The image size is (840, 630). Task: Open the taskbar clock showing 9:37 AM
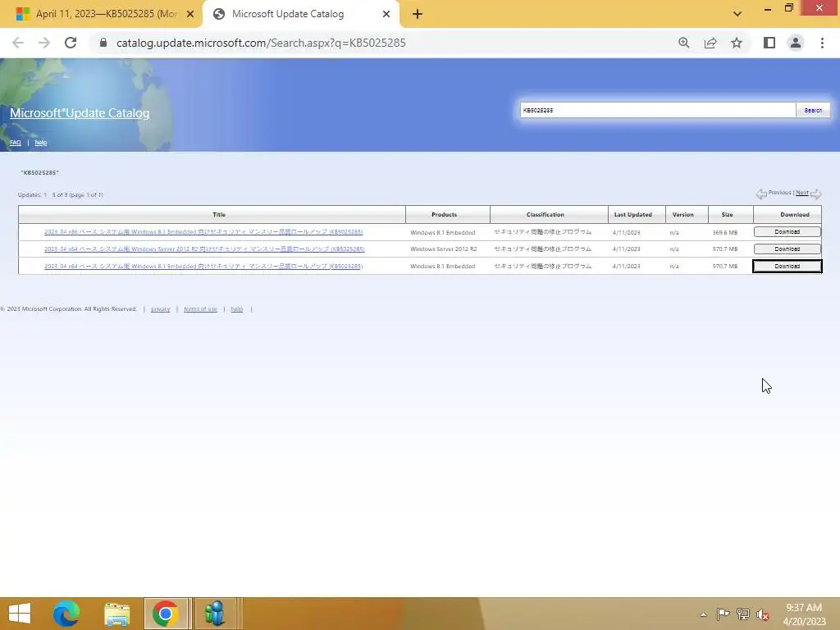coord(804,614)
